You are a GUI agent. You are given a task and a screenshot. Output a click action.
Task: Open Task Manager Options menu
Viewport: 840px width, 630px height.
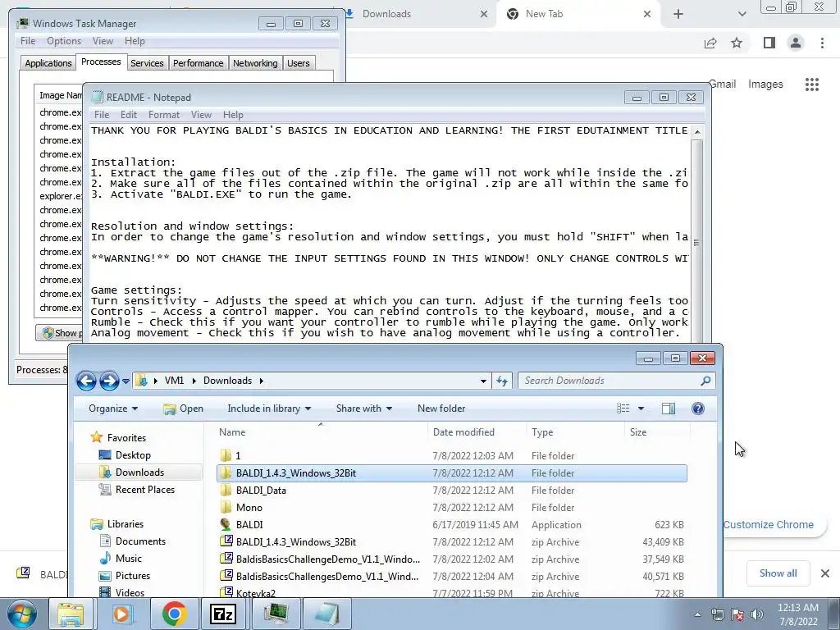64,41
